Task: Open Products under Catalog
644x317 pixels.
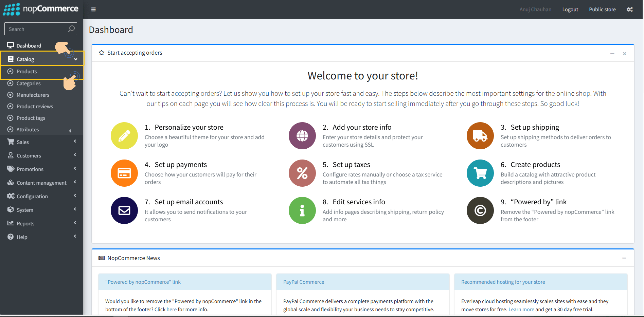Action: [x=27, y=72]
